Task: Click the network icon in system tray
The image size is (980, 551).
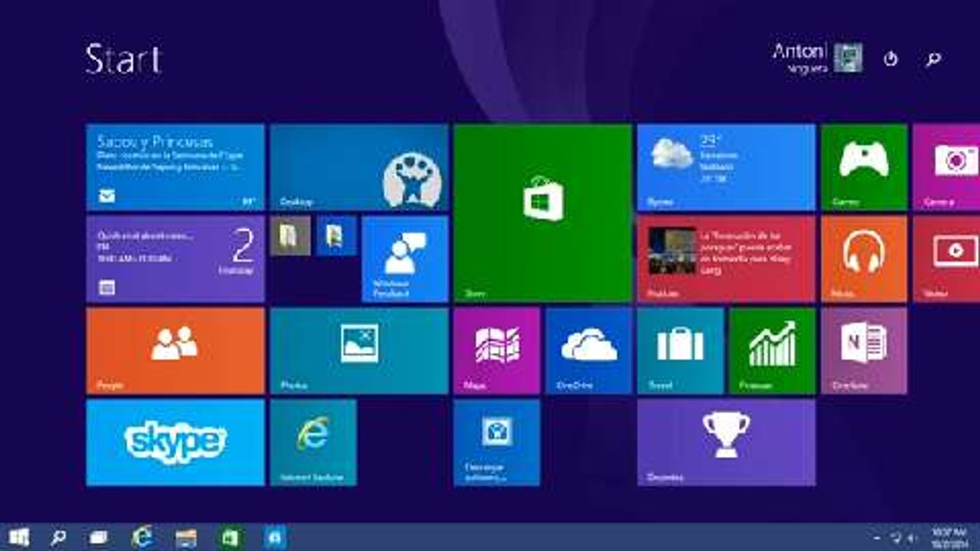Action: point(896,538)
